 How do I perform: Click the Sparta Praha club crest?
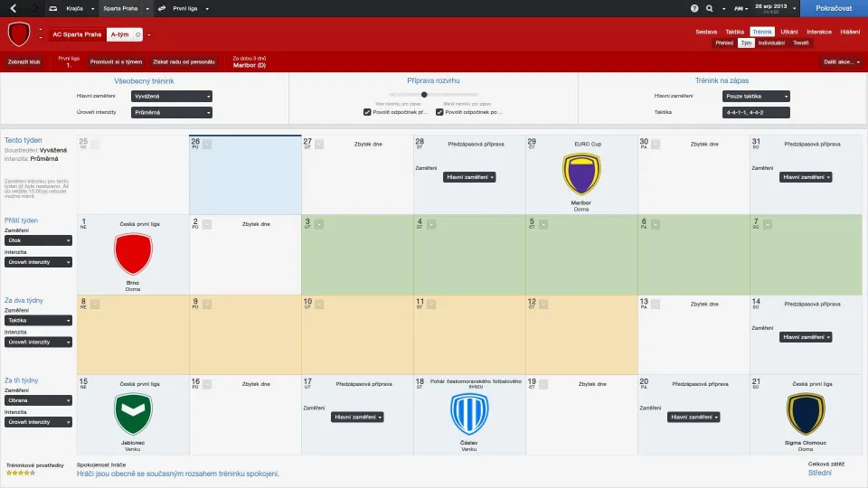19,35
